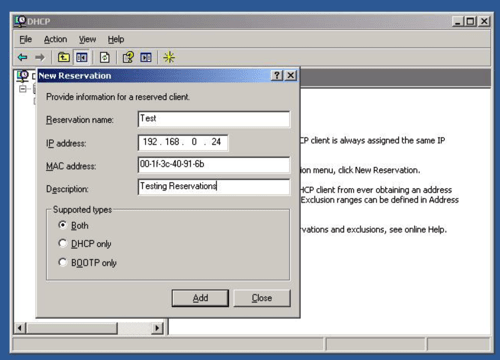Click the yellow star New Reservation icon

[169, 57]
